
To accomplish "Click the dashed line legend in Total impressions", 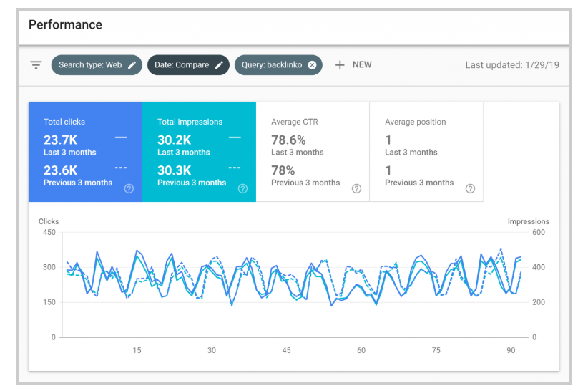I will coord(235,168).
